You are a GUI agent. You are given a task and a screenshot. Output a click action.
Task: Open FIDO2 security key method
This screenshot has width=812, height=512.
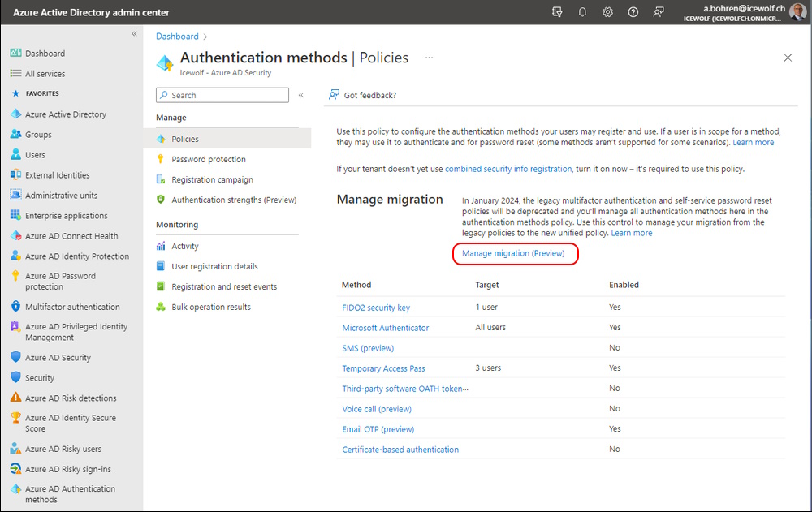pyautogui.click(x=376, y=308)
